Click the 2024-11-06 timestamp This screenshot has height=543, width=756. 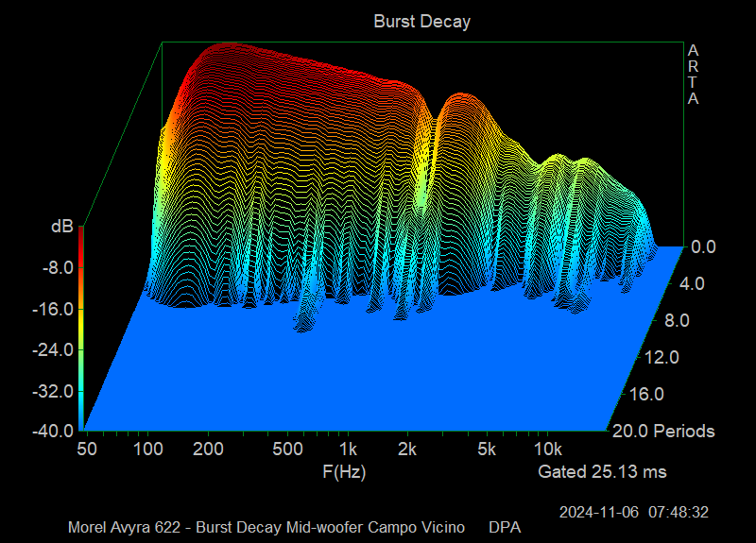pos(634,512)
